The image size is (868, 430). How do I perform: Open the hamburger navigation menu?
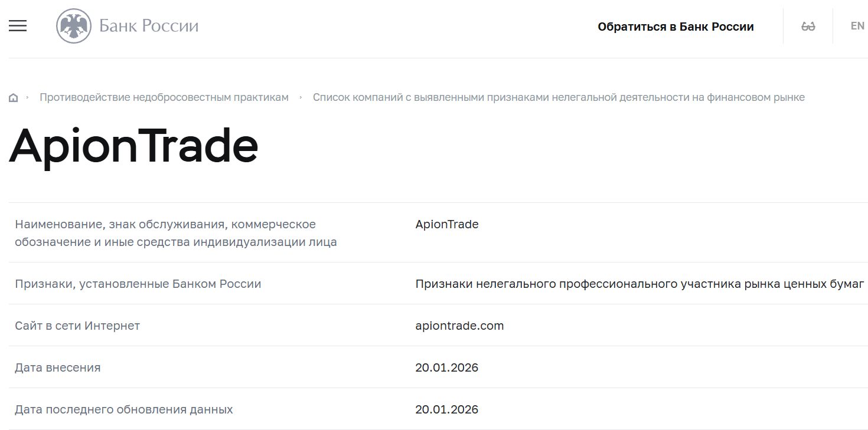17,26
